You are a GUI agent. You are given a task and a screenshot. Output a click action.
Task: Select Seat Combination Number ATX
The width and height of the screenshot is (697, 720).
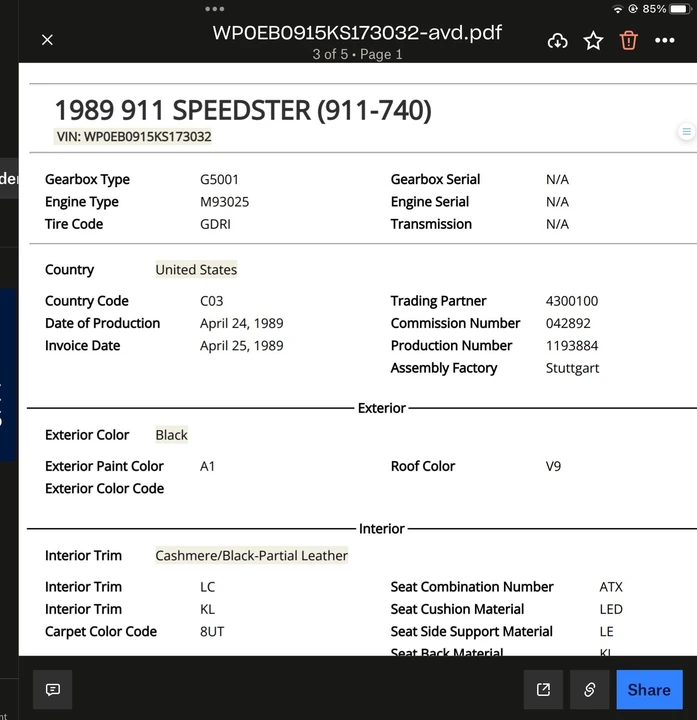611,587
